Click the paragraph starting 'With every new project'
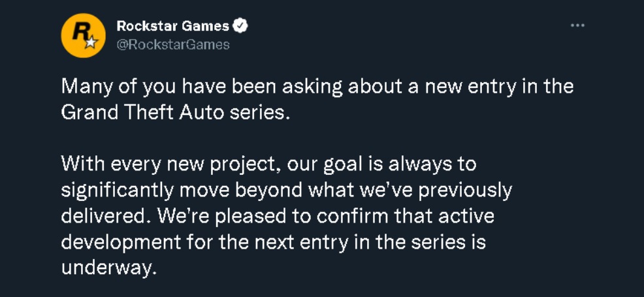Screen dimensions: 644x297 pos(286,216)
